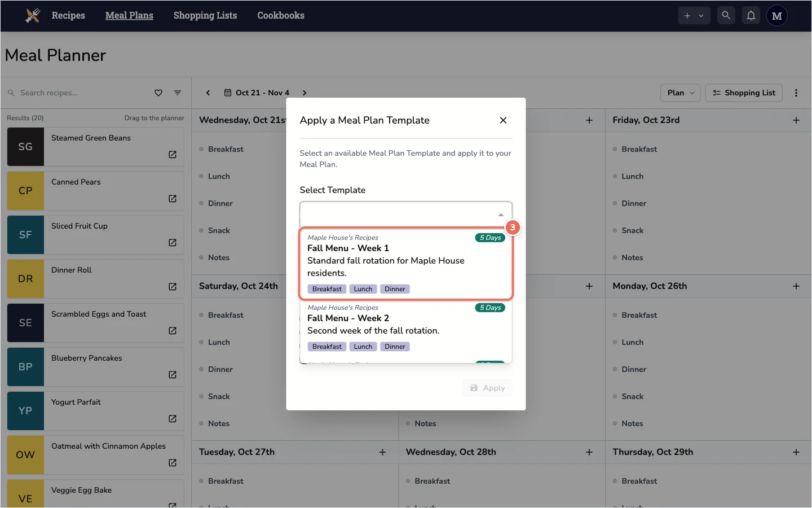812x508 pixels.
Task: Click the crossed utensils app logo
Action: tap(33, 16)
